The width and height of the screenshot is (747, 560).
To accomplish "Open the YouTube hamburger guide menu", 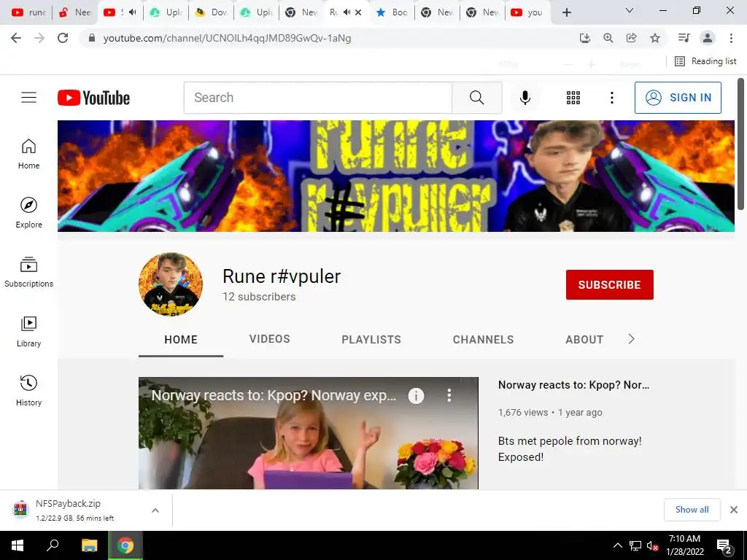I will pyautogui.click(x=28, y=98).
